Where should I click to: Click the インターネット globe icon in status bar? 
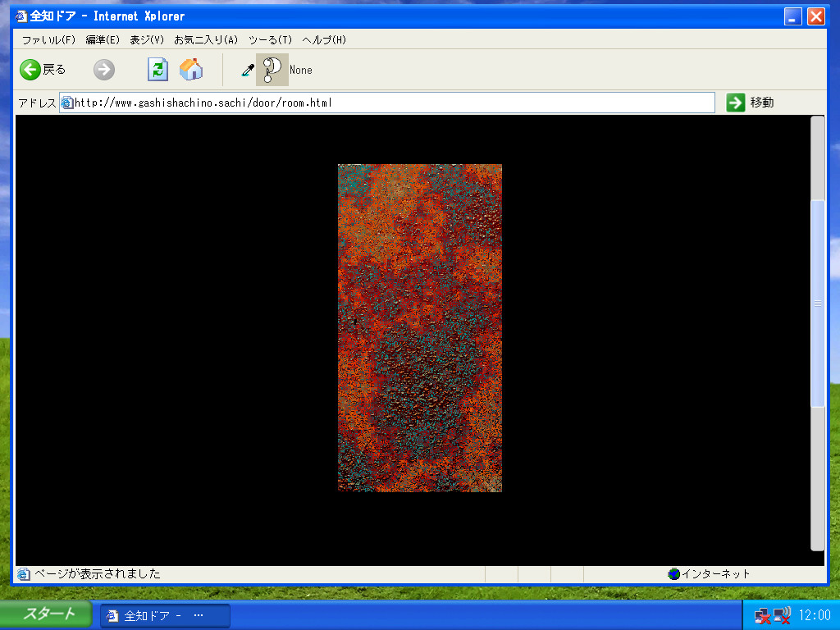[674, 574]
